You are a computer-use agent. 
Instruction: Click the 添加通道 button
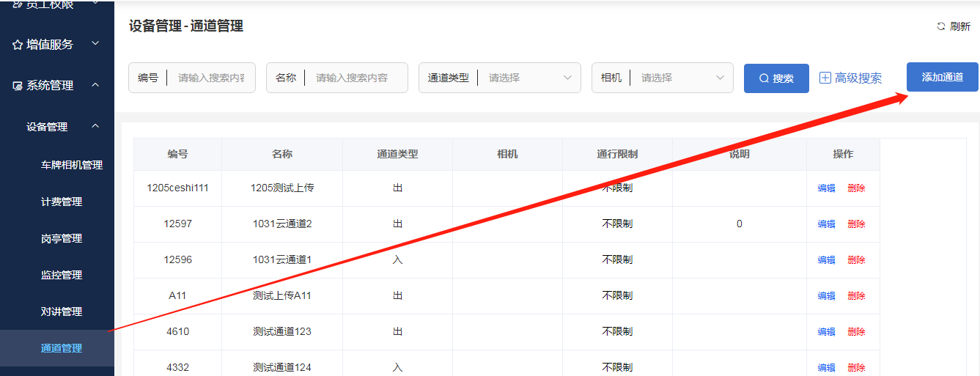pyautogui.click(x=942, y=77)
